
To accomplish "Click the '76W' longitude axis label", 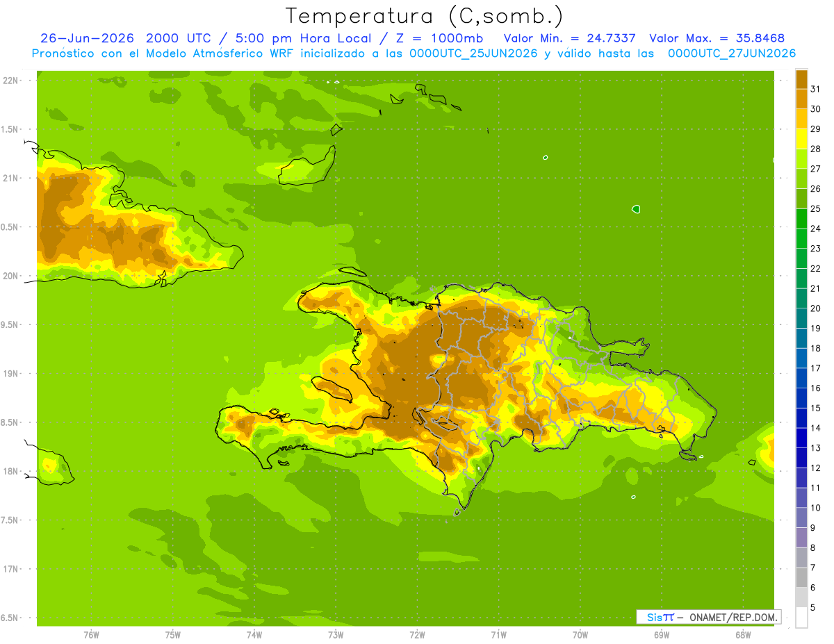I will point(91,635).
